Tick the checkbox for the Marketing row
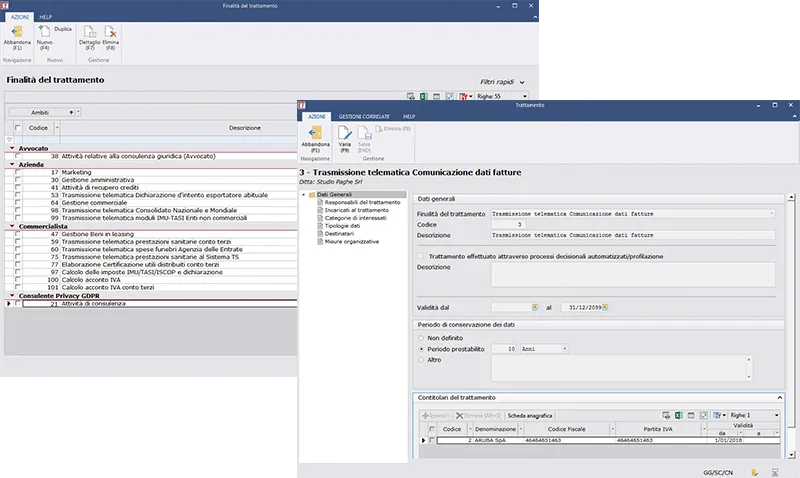Viewport: 800px width, 478px height. point(17,172)
